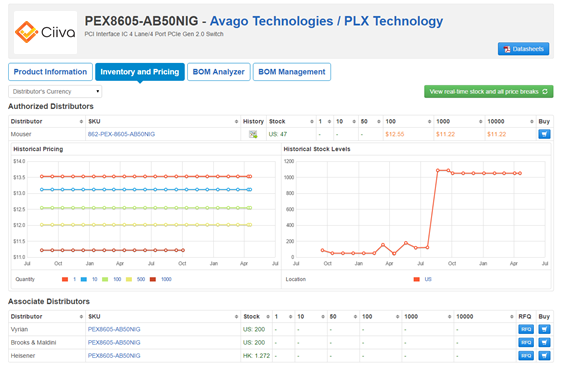The width and height of the screenshot is (563, 376).
Task: Click the Mouser buy cart icon
Action: click(x=544, y=134)
